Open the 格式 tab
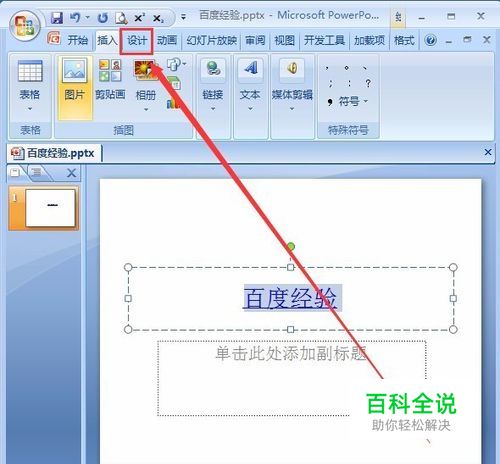Image resolution: width=500 pixels, height=464 pixels. [404, 40]
